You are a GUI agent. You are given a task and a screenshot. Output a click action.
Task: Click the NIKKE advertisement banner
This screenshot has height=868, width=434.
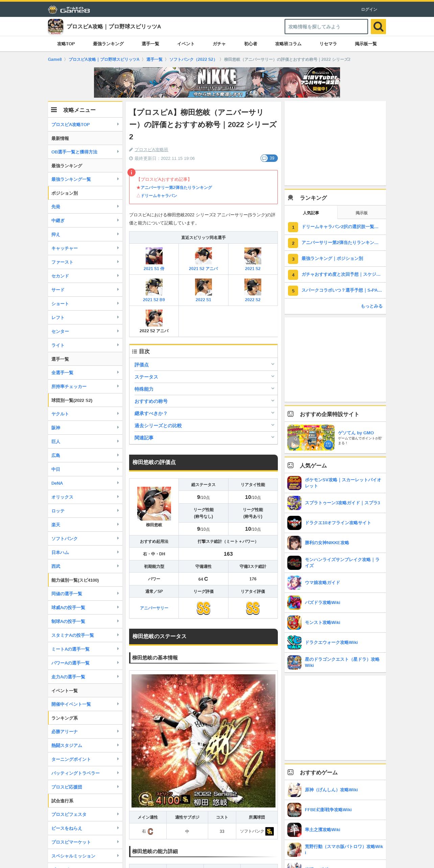coord(217,82)
